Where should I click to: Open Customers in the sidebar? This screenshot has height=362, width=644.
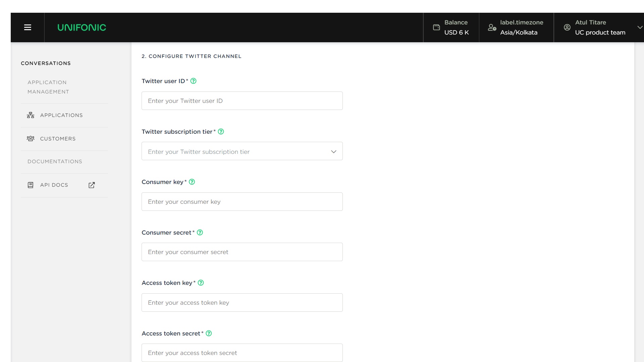coord(58,139)
